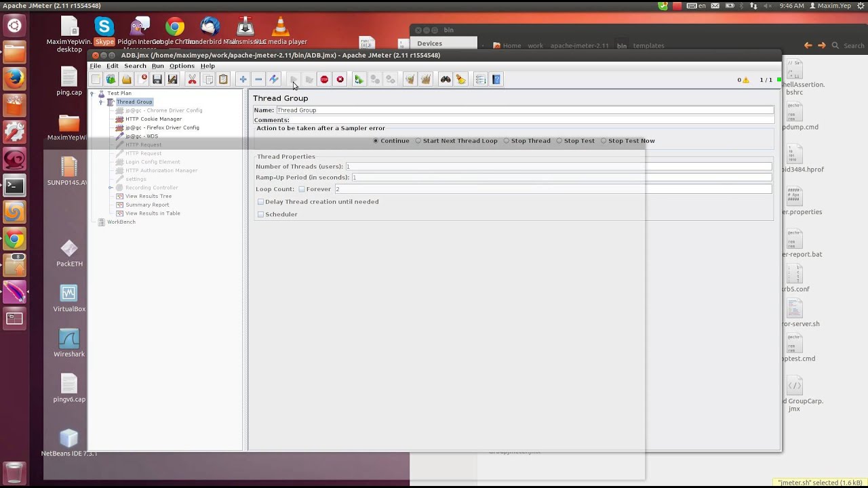
Task: Click the Cut scissors icon
Action: tap(192, 79)
